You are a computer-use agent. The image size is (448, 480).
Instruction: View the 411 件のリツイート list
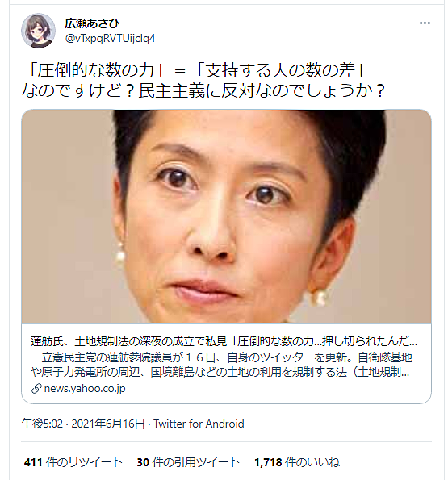(73, 462)
